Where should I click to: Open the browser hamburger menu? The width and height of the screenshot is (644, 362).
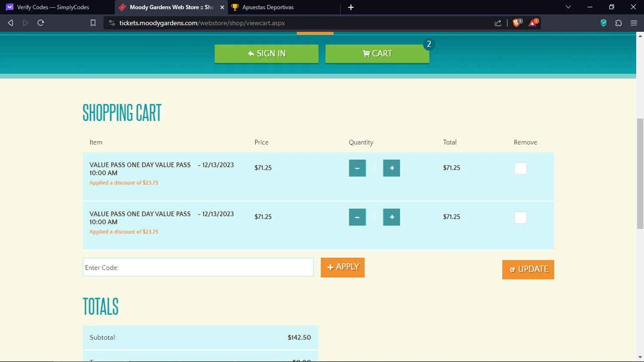click(634, 23)
